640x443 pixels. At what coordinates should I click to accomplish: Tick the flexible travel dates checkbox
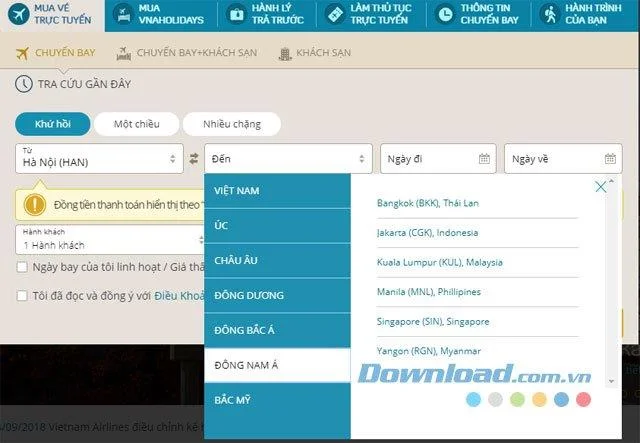coord(22,267)
